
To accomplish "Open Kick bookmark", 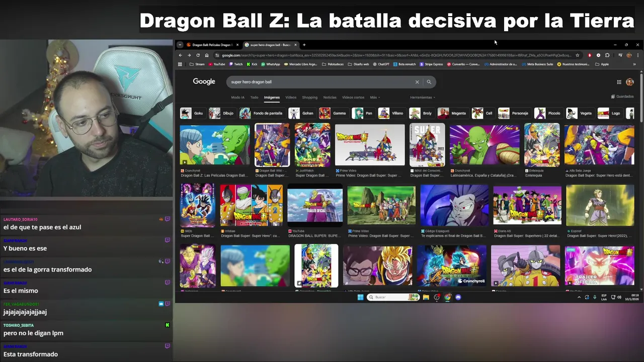I will click(x=251, y=64).
